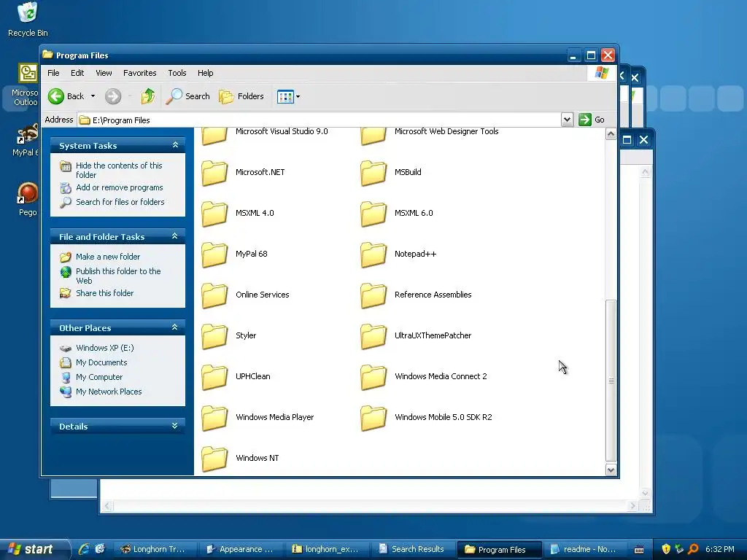The image size is (747, 560).
Task: Open Windows XP (E:) in Other Places
Action: pyautogui.click(x=105, y=348)
